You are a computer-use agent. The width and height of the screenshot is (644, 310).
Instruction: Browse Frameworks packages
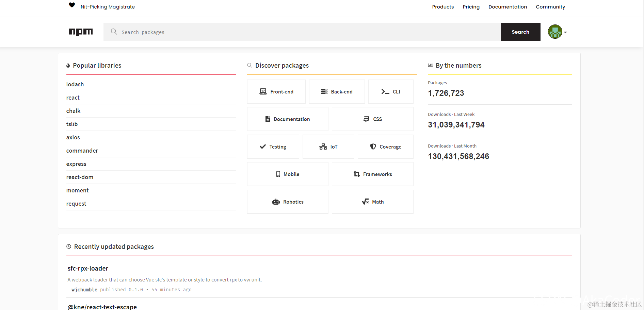(x=373, y=174)
